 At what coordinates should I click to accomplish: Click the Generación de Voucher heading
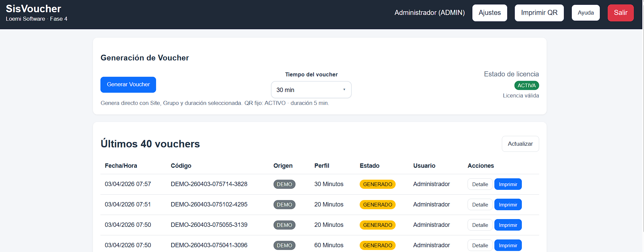tap(145, 58)
